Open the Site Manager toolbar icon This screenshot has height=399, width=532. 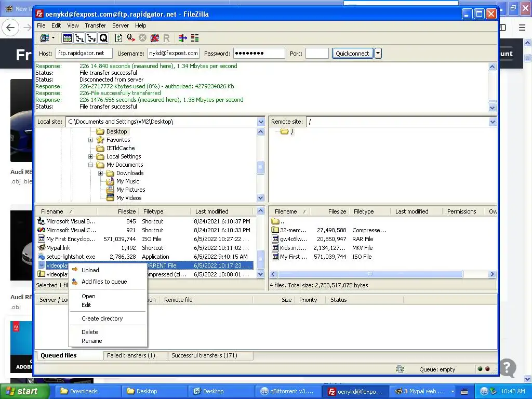coord(45,38)
